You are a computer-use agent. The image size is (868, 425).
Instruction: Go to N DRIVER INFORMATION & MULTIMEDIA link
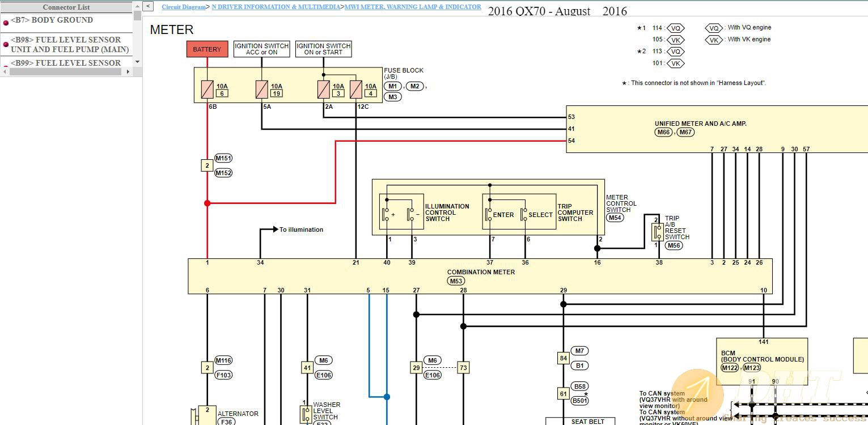[x=276, y=7]
